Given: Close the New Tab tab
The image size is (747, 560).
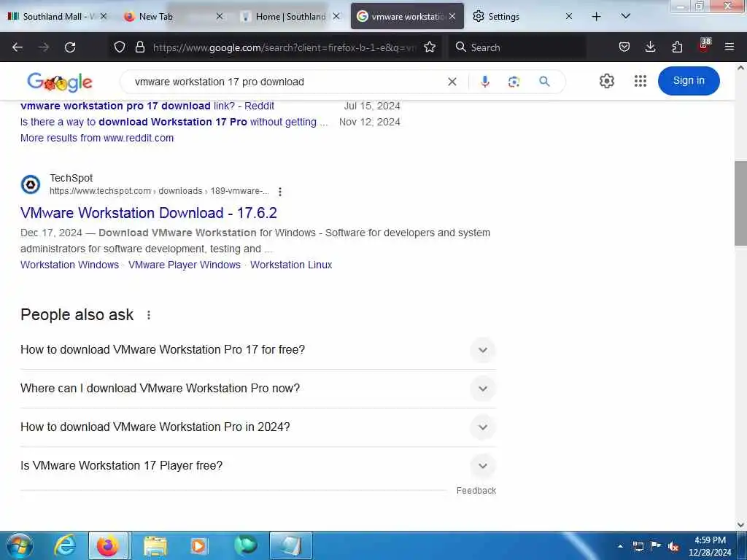Looking at the screenshot, I should point(219,17).
